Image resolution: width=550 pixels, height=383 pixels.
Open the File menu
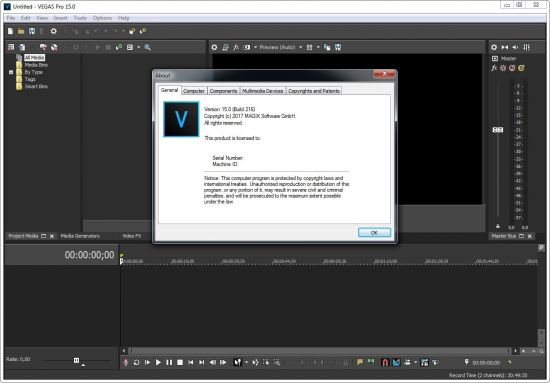[11, 18]
